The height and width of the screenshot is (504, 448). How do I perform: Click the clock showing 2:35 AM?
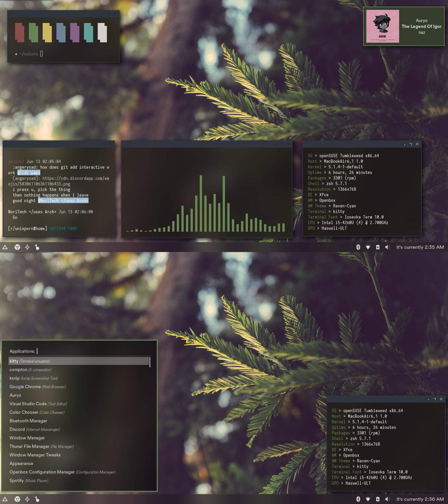[x=420, y=247]
